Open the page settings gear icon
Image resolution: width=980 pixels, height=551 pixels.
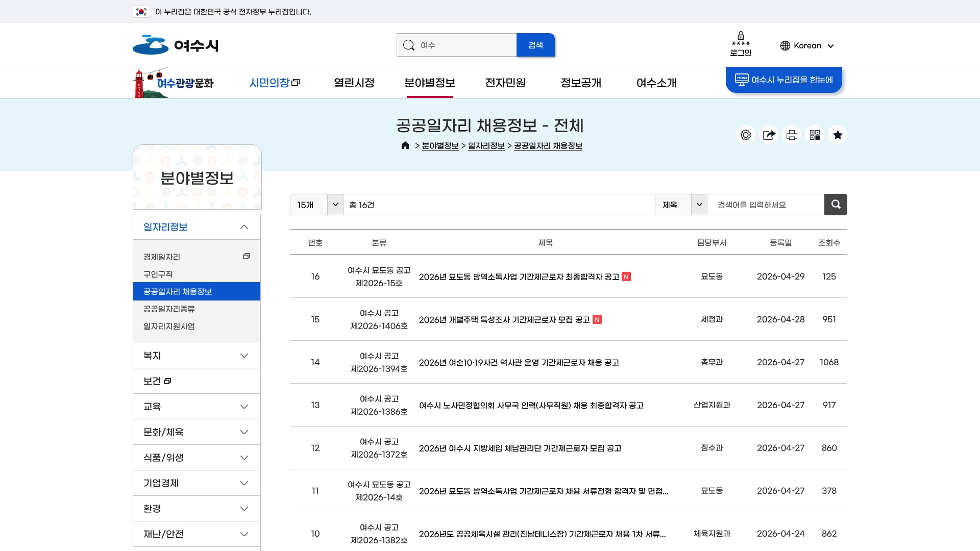(x=746, y=135)
